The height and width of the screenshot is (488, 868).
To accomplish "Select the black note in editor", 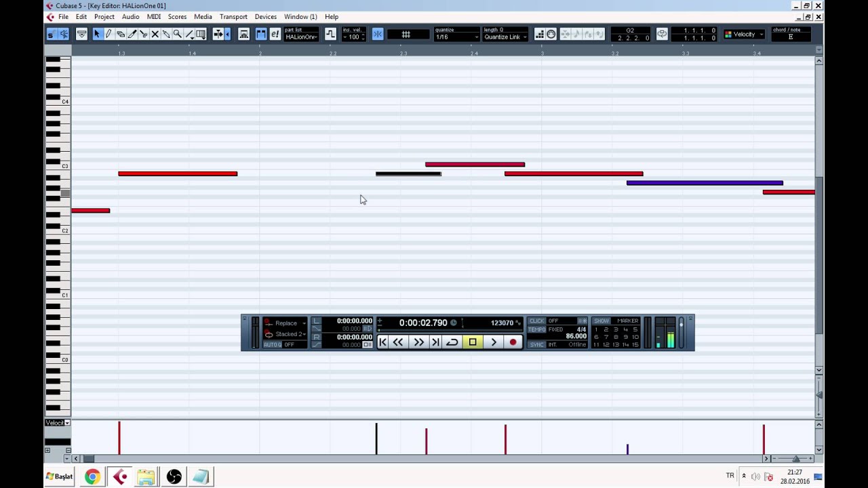I will coord(408,174).
